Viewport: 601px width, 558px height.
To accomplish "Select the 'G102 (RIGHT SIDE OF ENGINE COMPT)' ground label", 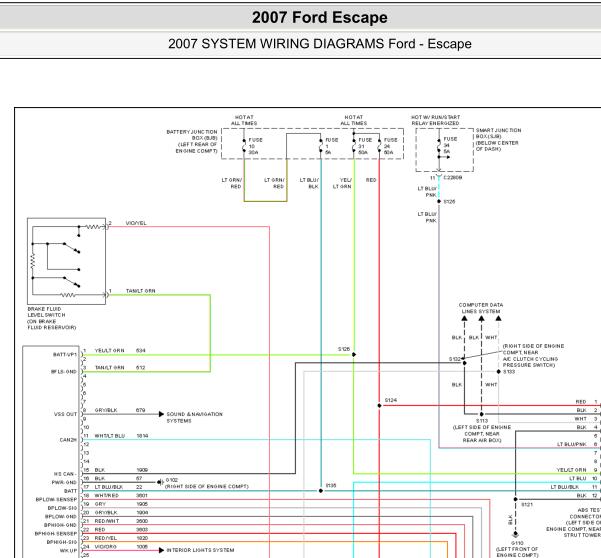I will click(207, 483).
